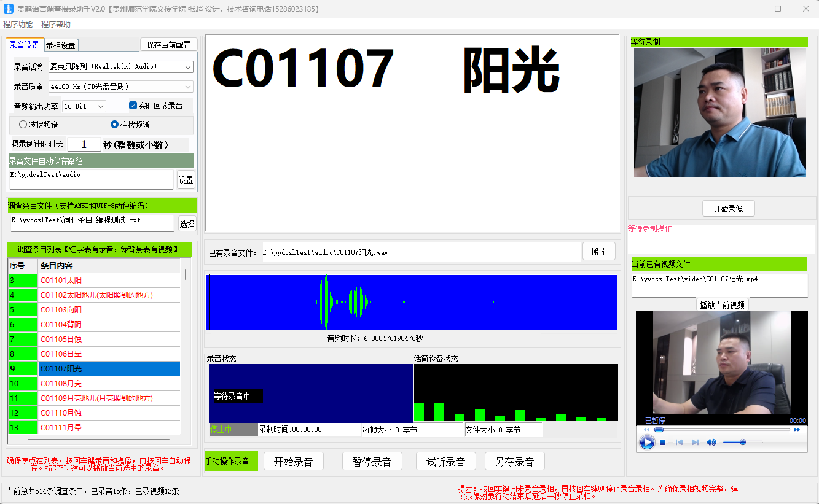Select list row C01110月蚀
The image size is (819, 504).
pyautogui.click(x=109, y=413)
